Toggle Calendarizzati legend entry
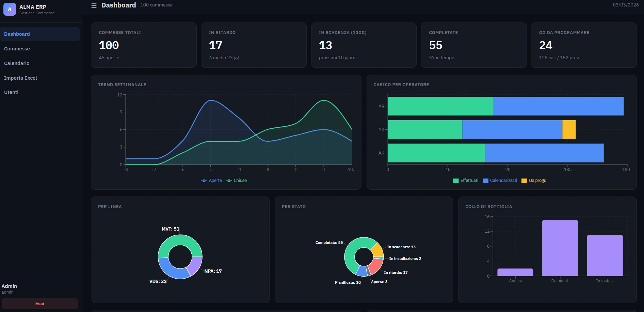 pos(500,181)
